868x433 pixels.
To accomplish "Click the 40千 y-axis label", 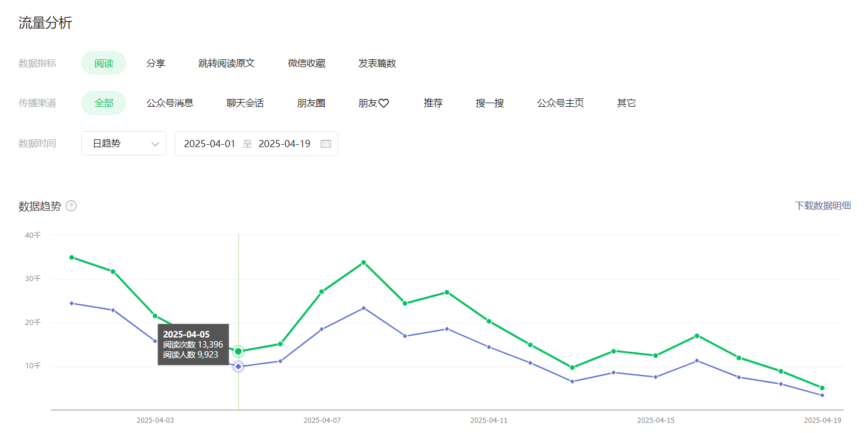I will 33,235.
